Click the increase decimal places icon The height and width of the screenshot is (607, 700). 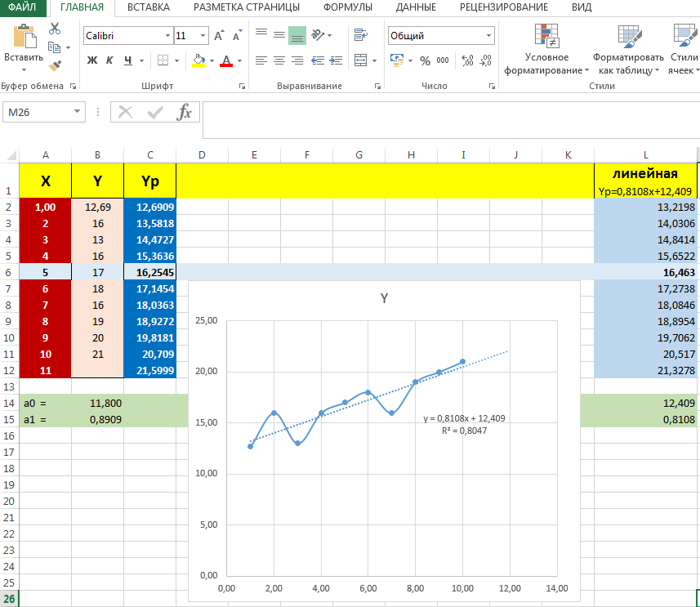coord(467,60)
